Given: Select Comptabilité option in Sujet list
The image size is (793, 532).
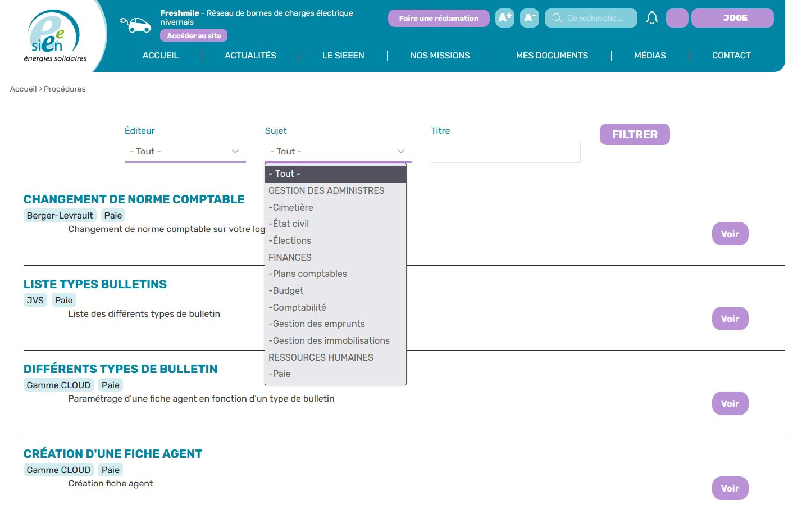Looking at the screenshot, I should pyautogui.click(x=299, y=307).
